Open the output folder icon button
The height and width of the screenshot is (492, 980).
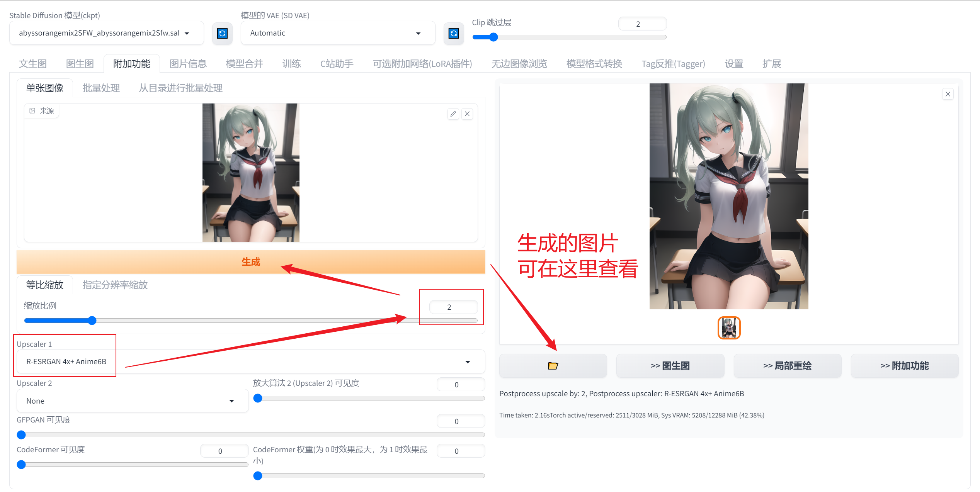pos(553,365)
